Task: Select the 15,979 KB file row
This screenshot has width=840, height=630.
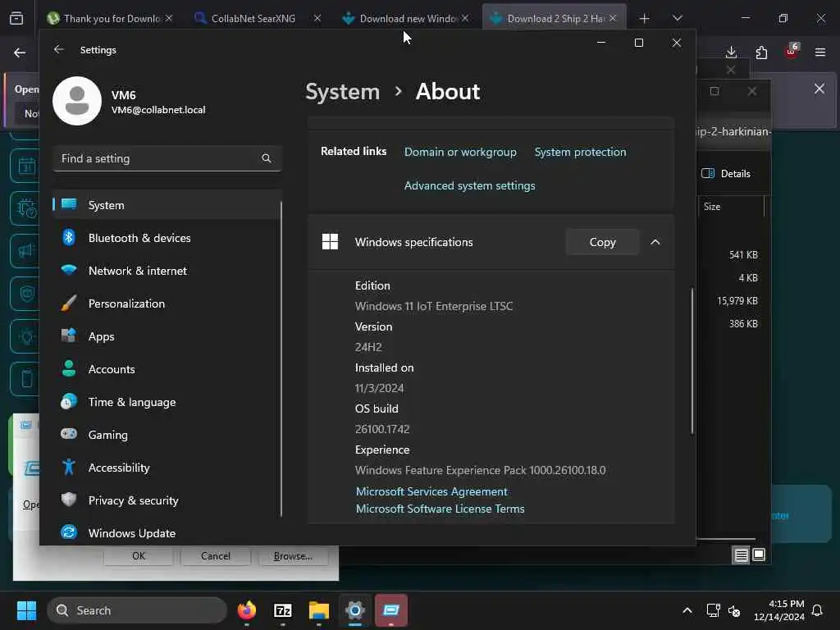Action: 733,300
